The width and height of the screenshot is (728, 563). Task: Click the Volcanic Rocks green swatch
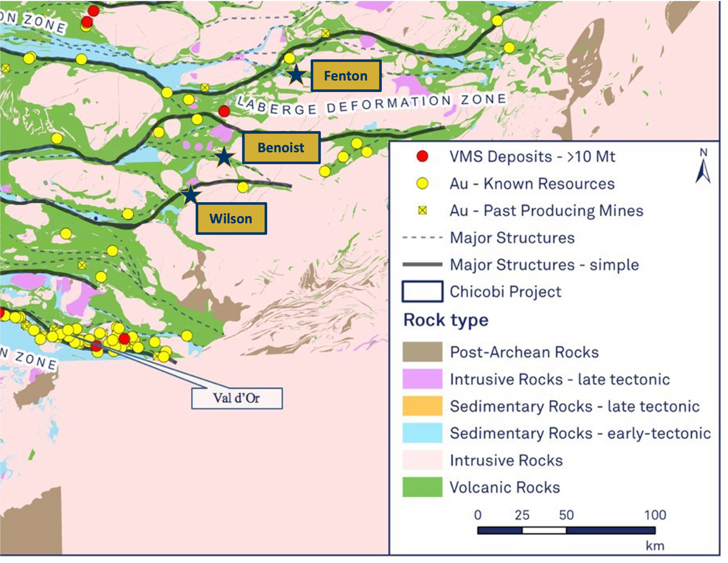(x=422, y=487)
